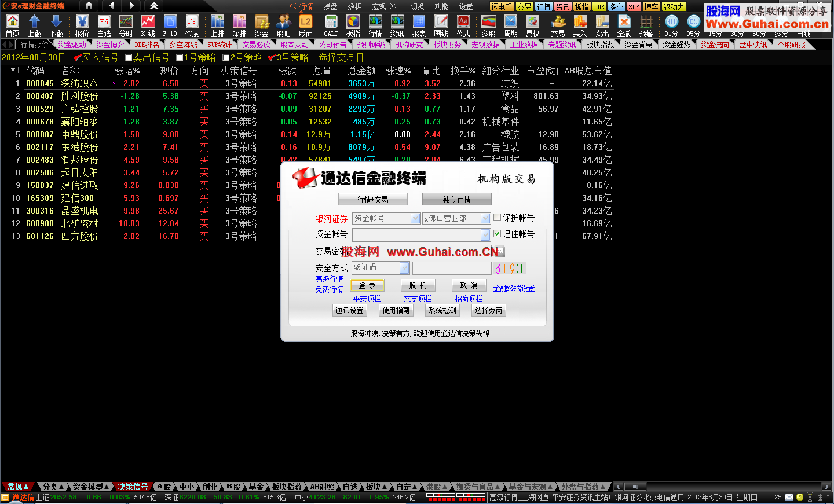Open the 资金 funds icon
The image size is (834, 504).
tap(261, 26)
